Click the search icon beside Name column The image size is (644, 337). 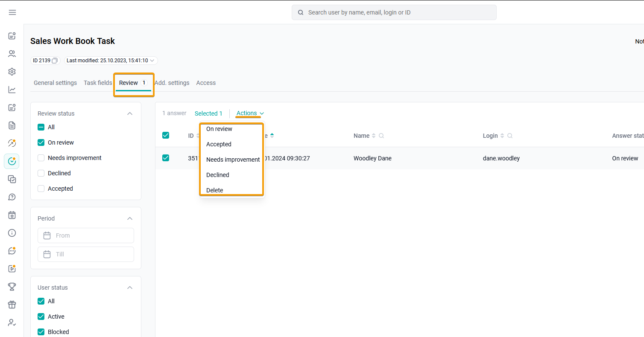[381, 136]
